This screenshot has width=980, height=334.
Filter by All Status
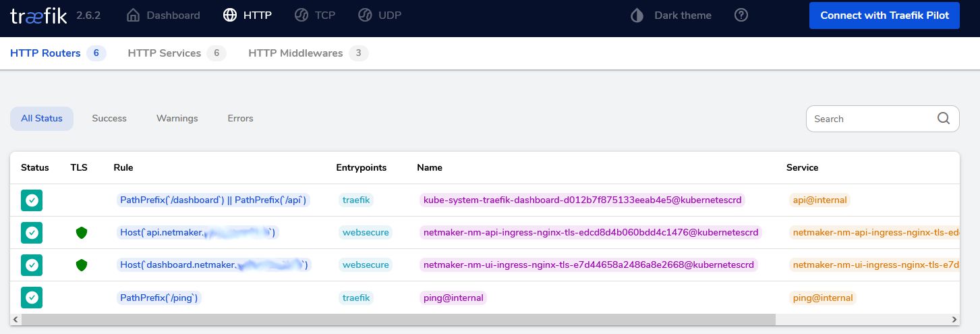click(42, 118)
